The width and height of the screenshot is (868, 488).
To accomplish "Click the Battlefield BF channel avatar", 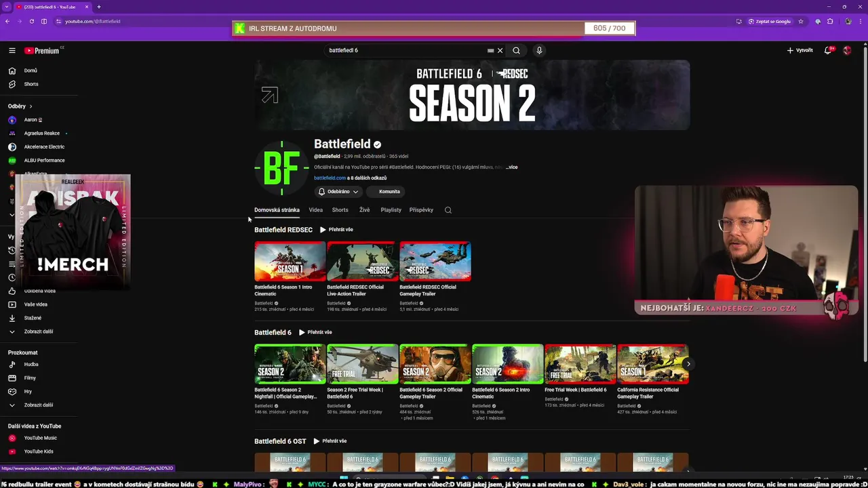I will 281,168.
